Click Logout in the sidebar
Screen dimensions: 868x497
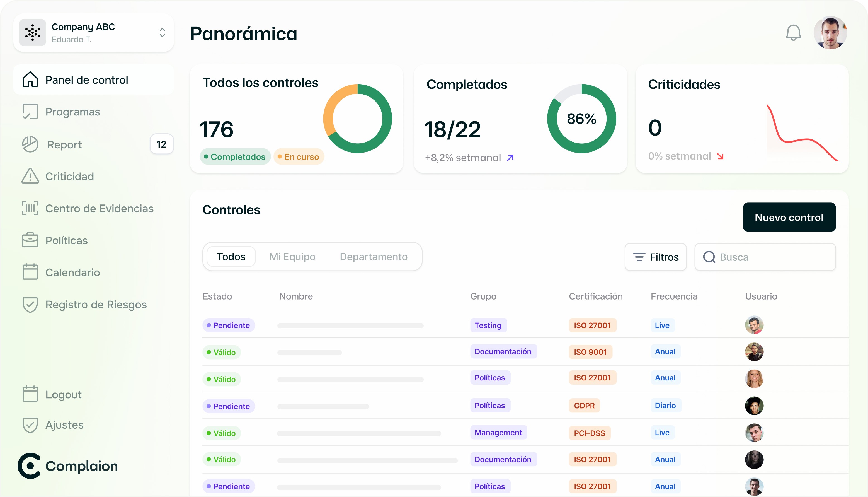pyautogui.click(x=64, y=394)
